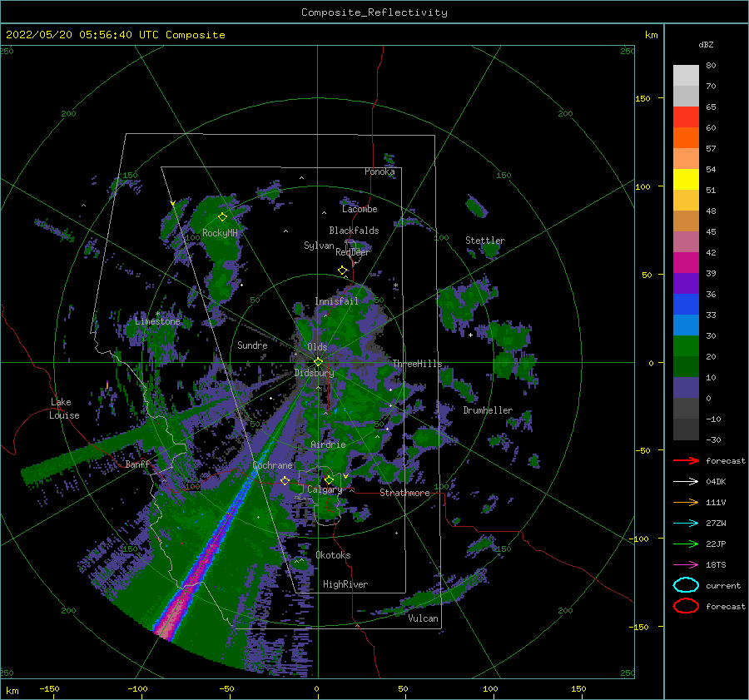Click the Composite_Reflectivity title
Image resolution: width=749 pixels, height=700 pixels.
(374, 12)
